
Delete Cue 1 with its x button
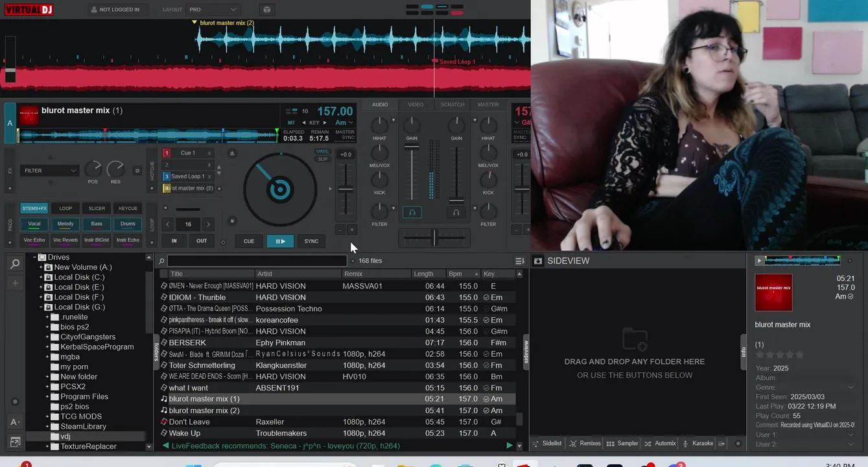pos(209,153)
